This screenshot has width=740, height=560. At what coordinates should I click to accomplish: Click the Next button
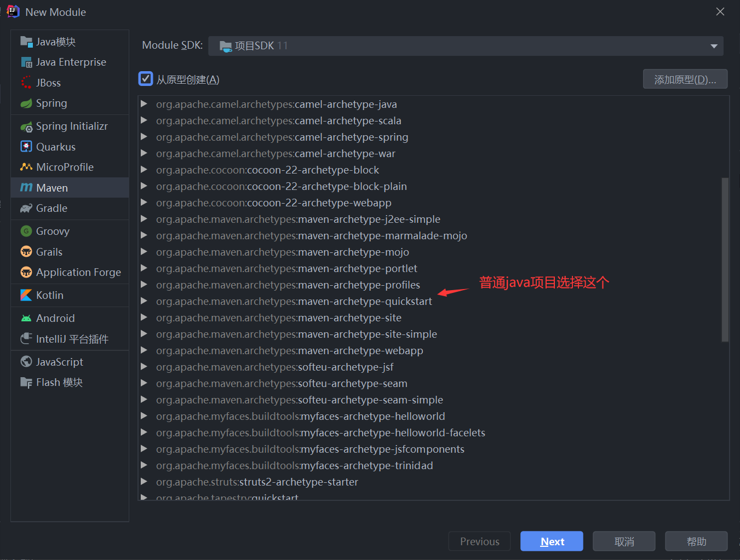click(x=552, y=541)
